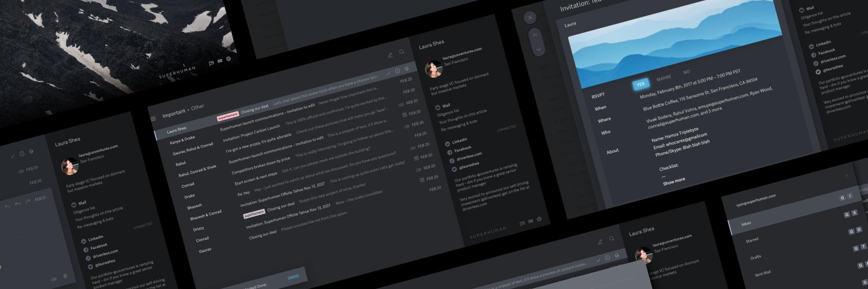The height and width of the screenshot is (289, 868).
Task: Open the compose pencil icon in the center inbox window
Action: click(x=390, y=55)
